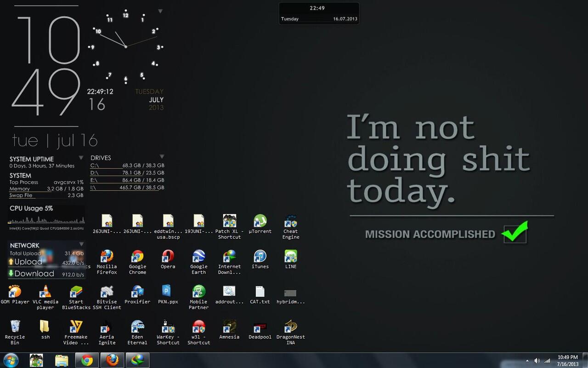Open the DragonNest INA shortcut
Image resolution: width=588 pixels, height=368 pixels.
click(x=291, y=333)
